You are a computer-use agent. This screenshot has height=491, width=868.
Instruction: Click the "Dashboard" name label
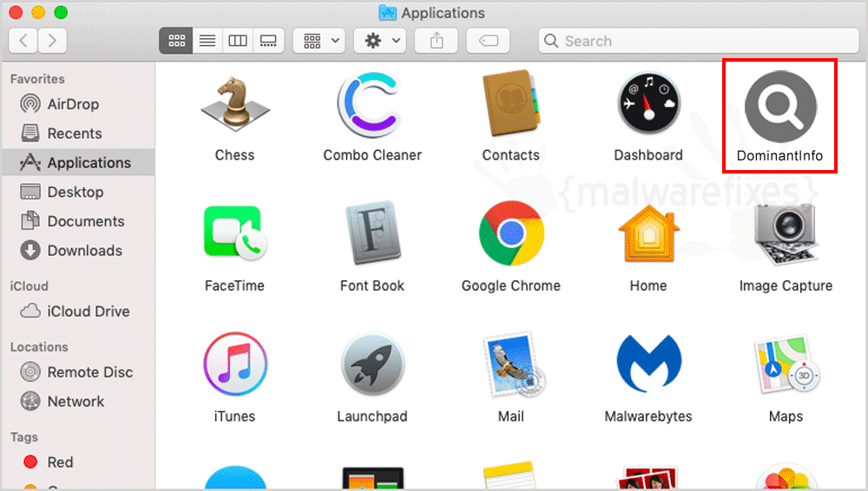tap(648, 155)
